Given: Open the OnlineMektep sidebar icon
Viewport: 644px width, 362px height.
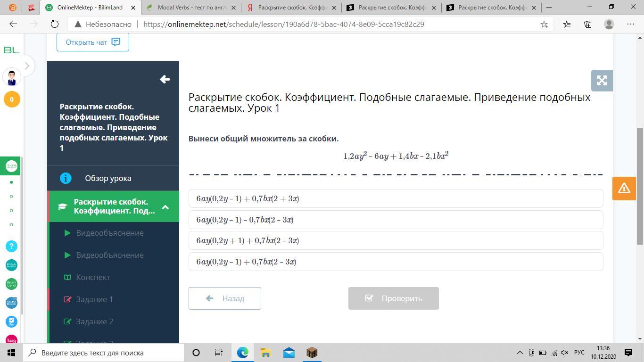Looking at the screenshot, I should coord(11,166).
